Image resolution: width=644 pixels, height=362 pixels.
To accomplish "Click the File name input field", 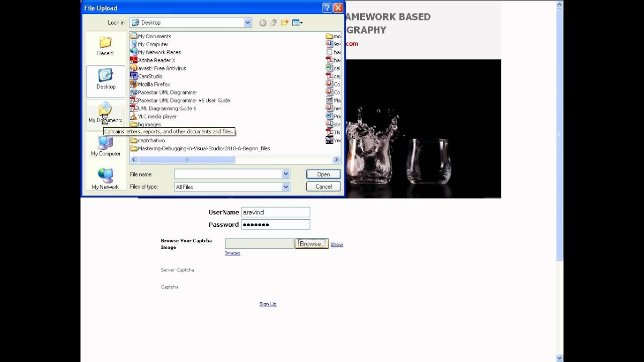I will tap(228, 174).
